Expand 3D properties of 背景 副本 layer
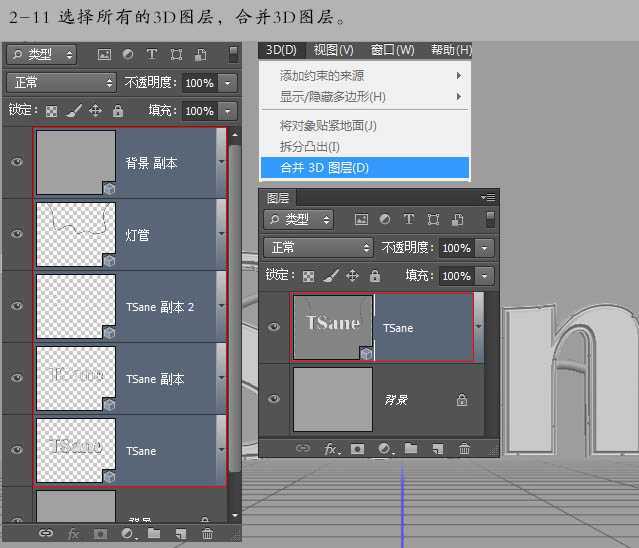This screenshot has width=639, height=548. (221, 162)
